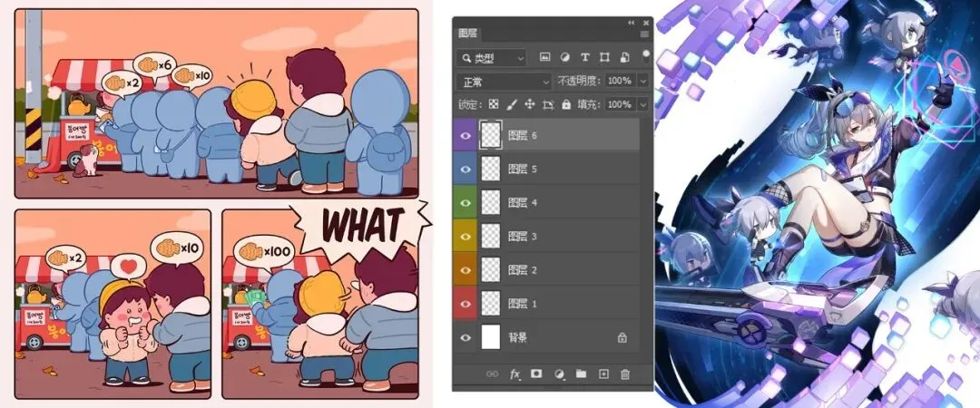Hide 图层 6 via eye icon
The width and height of the screenshot is (980, 408).
(x=465, y=135)
